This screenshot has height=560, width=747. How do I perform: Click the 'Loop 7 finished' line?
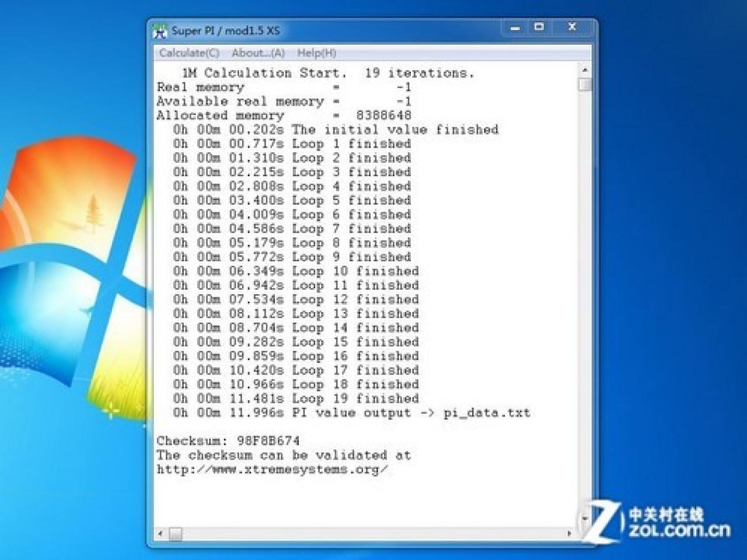pyautogui.click(x=292, y=229)
